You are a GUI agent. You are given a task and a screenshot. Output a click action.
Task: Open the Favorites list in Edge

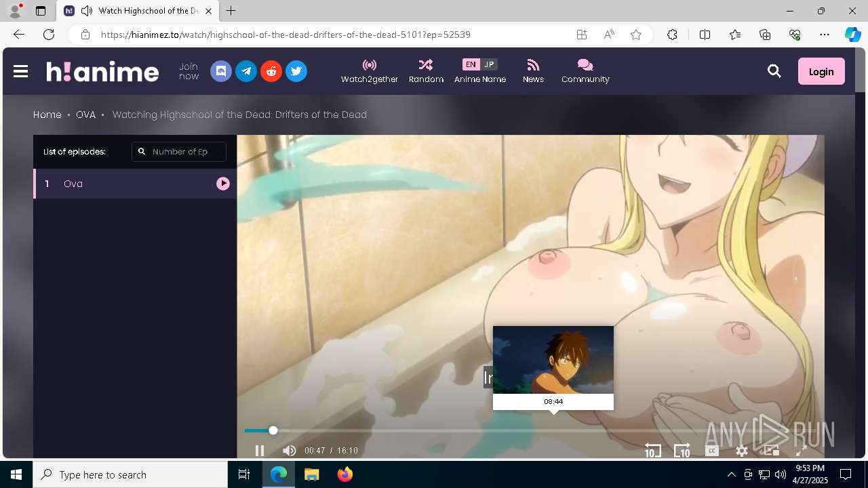(735, 35)
